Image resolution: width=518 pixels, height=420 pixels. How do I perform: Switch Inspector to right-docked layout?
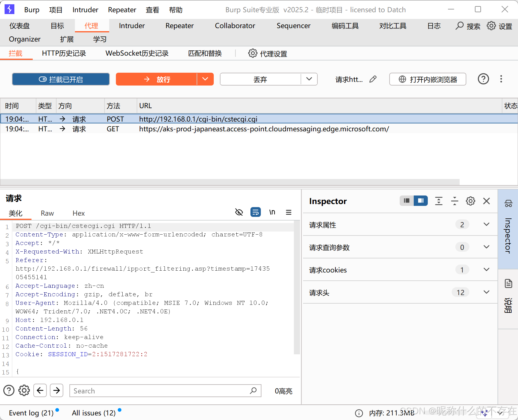[x=420, y=201]
